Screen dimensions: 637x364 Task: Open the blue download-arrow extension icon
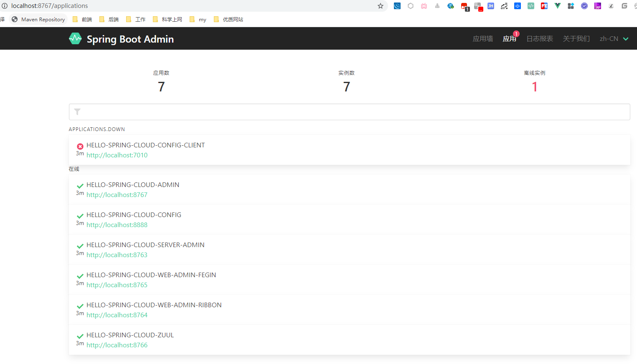tap(518, 6)
